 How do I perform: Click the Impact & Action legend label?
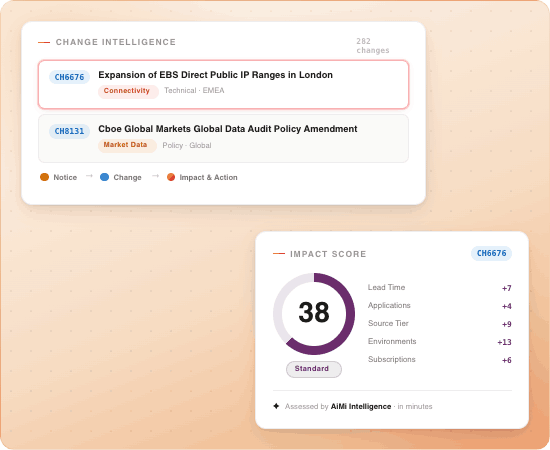click(x=208, y=177)
